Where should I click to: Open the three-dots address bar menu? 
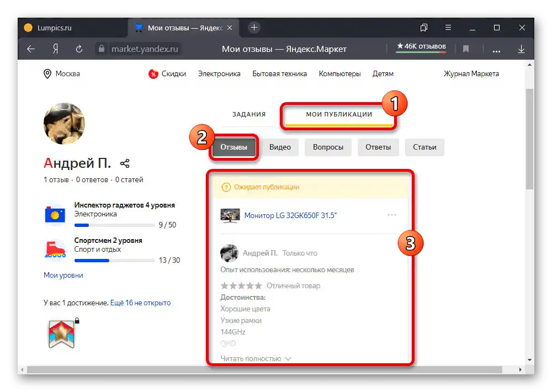point(496,51)
